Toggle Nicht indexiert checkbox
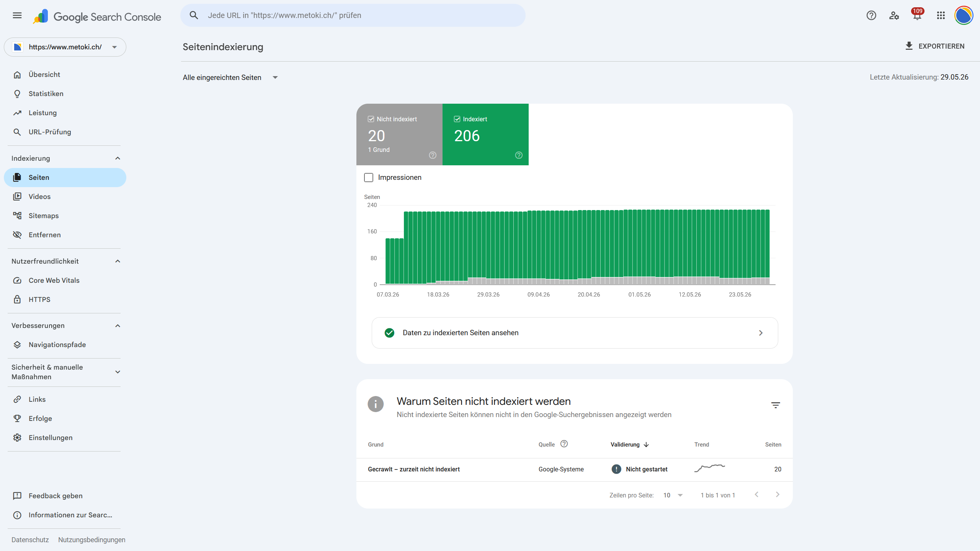The width and height of the screenshot is (980, 551). [x=371, y=119]
